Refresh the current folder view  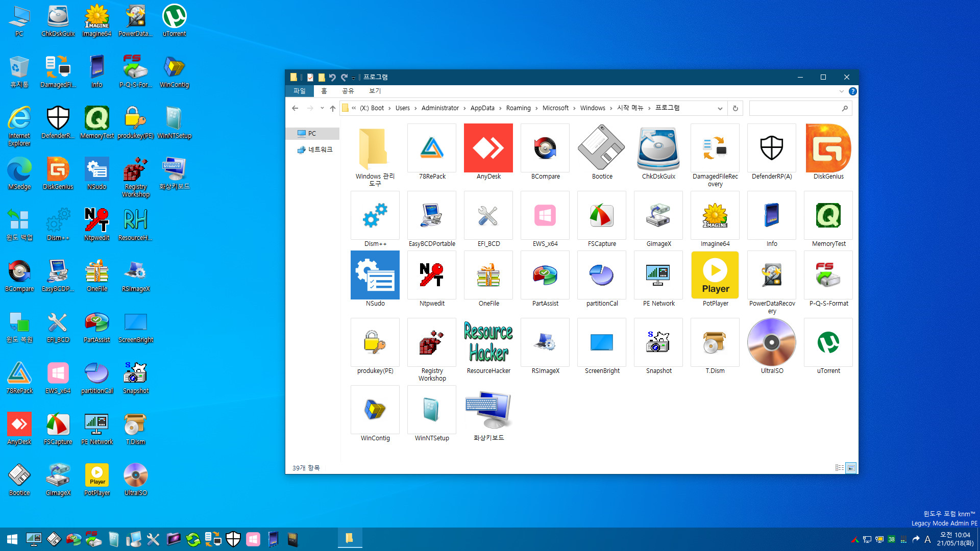[x=735, y=108]
